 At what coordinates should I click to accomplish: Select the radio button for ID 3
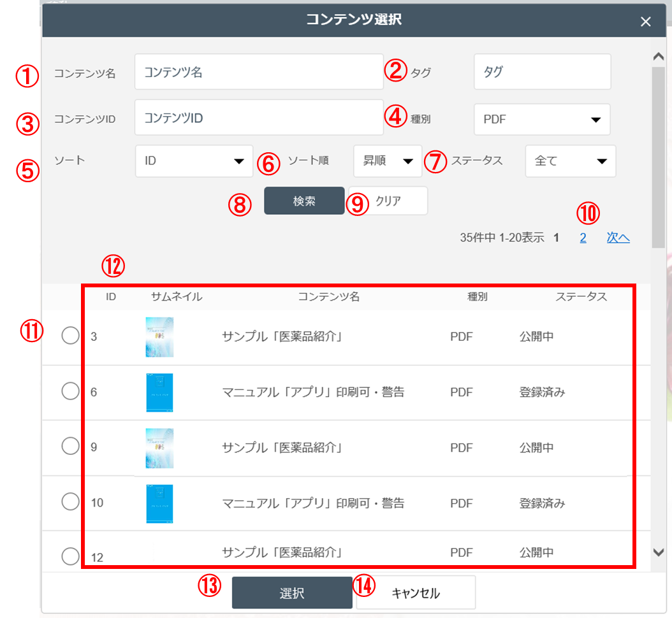point(70,336)
